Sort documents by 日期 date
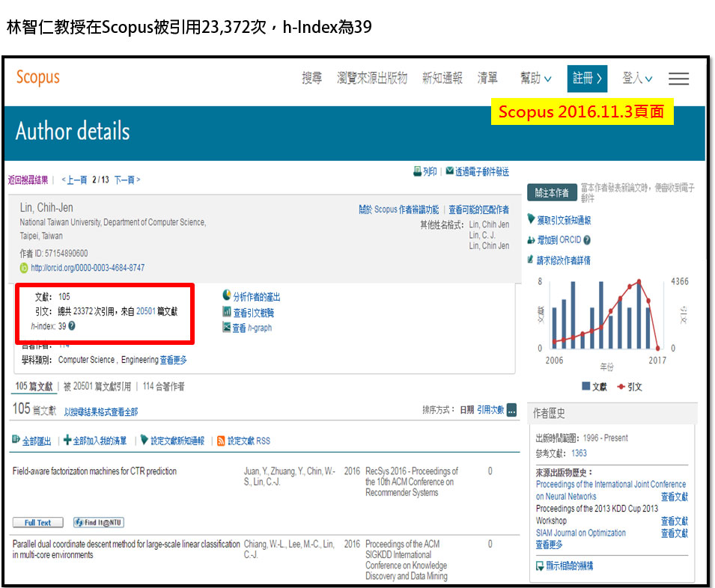This screenshot has height=588, width=715. tap(467, 410)
